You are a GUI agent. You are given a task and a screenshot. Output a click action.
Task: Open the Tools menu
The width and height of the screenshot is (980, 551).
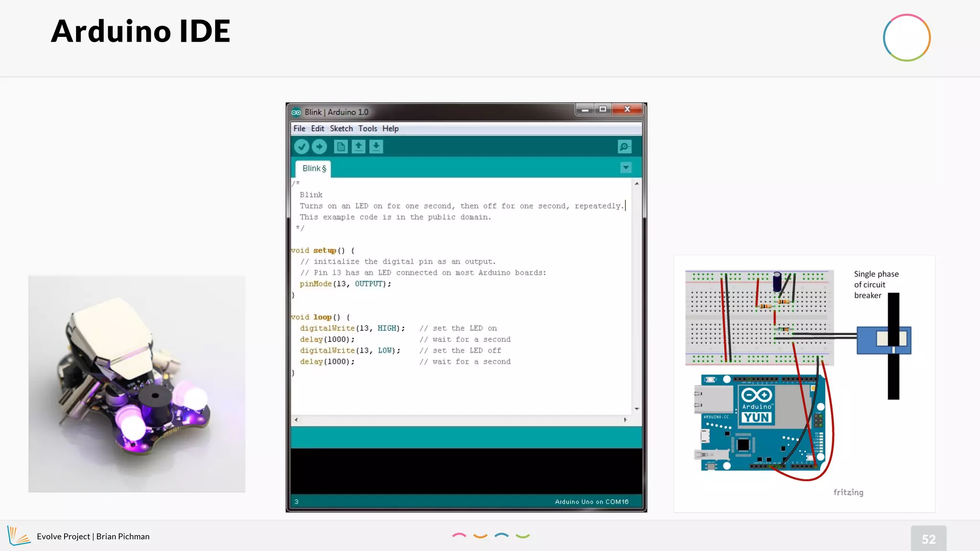click(367, 129)
